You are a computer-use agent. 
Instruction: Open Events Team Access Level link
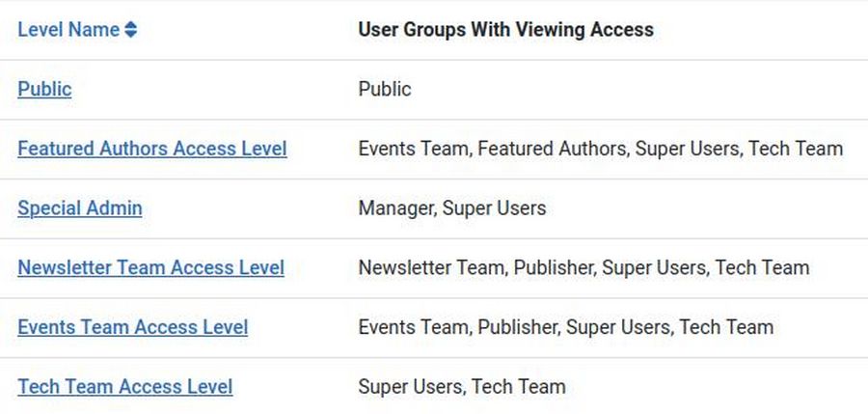[x=132, y=327]
